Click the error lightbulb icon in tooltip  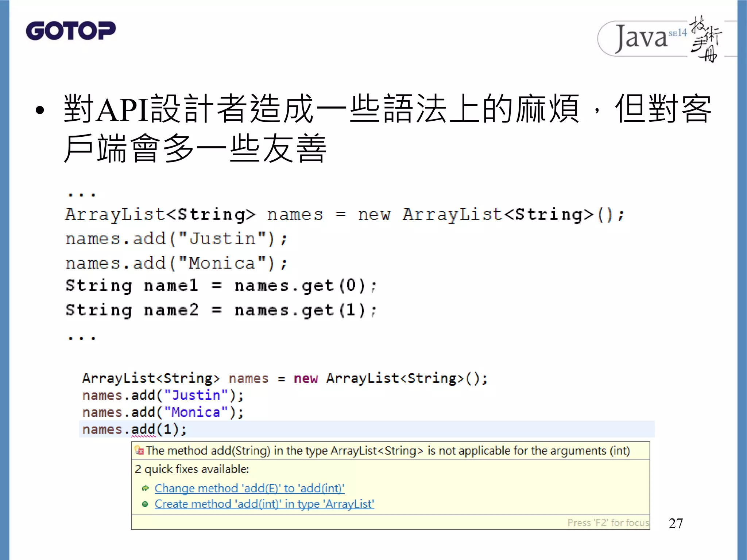coord(139,451)
